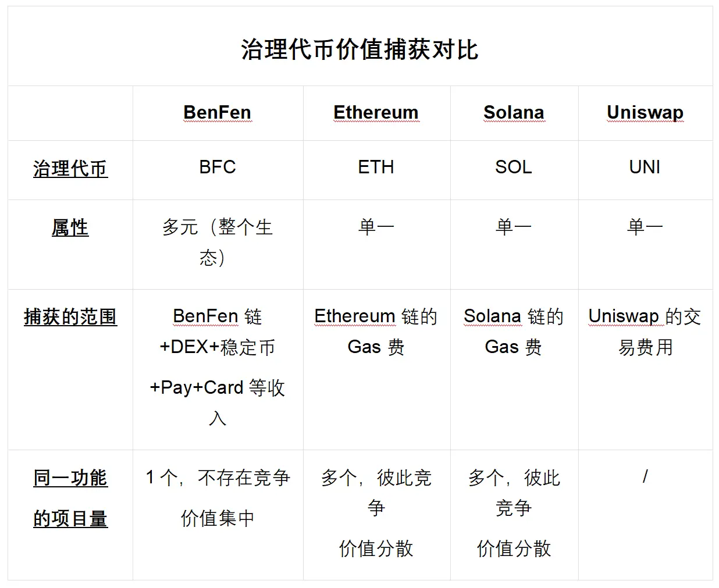Click the SOL token cell
This screenshot has width=719, height=588.
coord(514,168)
